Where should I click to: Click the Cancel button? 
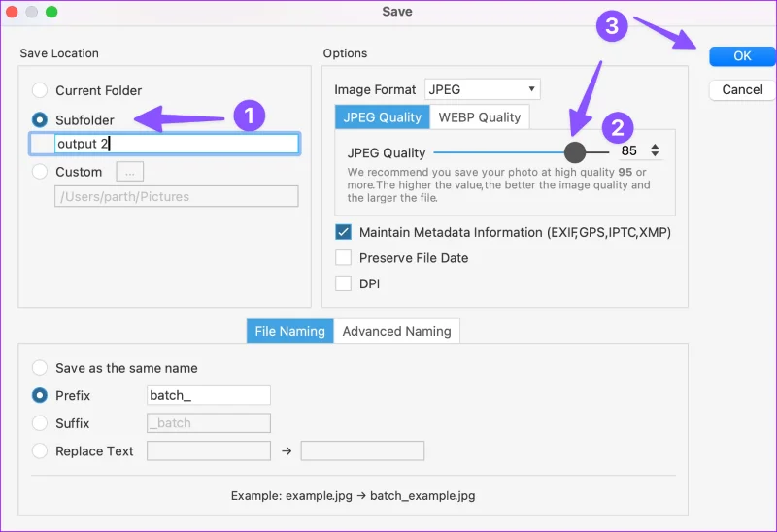coord(742,89)
